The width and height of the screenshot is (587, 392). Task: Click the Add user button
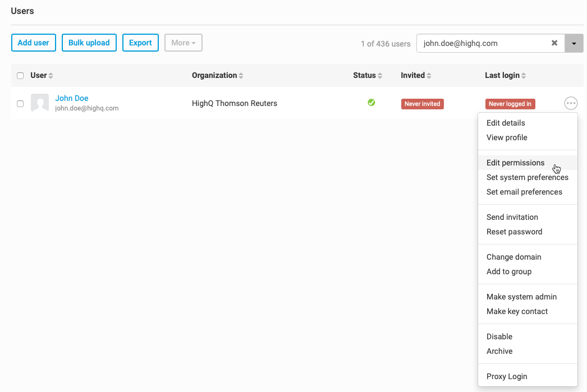click(x=34, y=43)
